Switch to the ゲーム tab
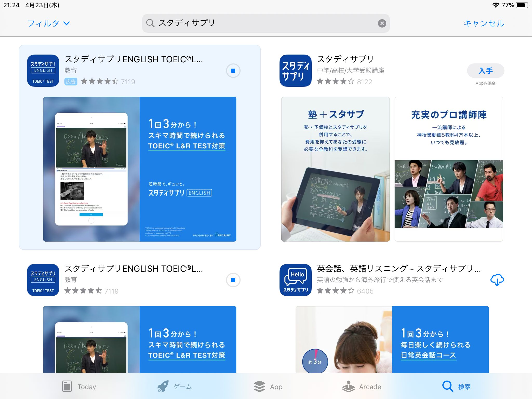Image resolution: width=532 pixels, height=399 pixels. pyautogui.click(x=175, y=387)
